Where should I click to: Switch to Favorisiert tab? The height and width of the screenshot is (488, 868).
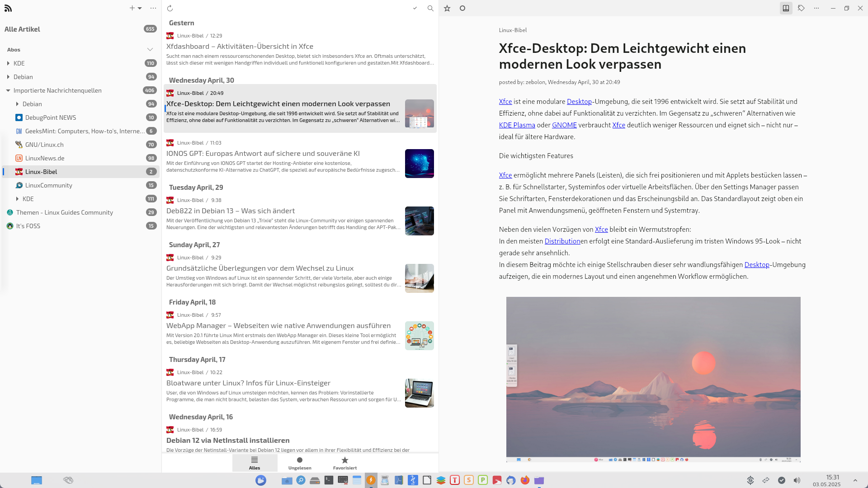coord(345,463)
